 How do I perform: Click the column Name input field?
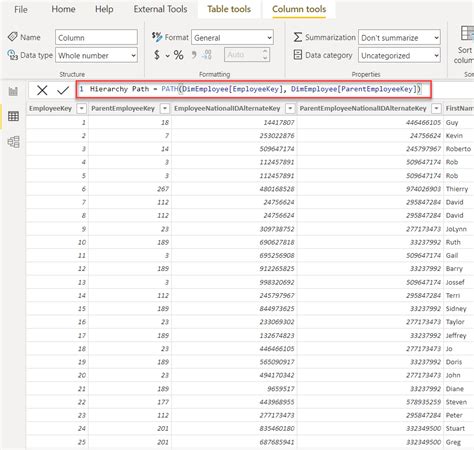point(96,37)
